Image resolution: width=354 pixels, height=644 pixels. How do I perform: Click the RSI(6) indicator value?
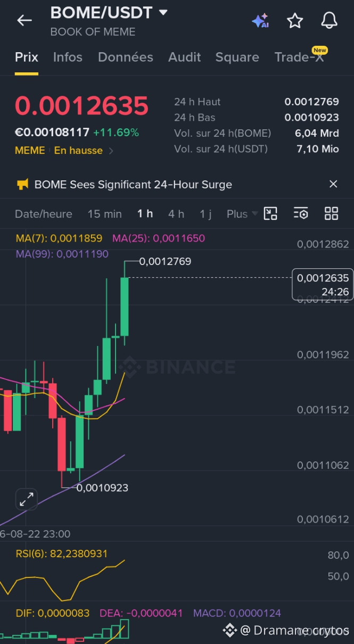pos(62,554)
